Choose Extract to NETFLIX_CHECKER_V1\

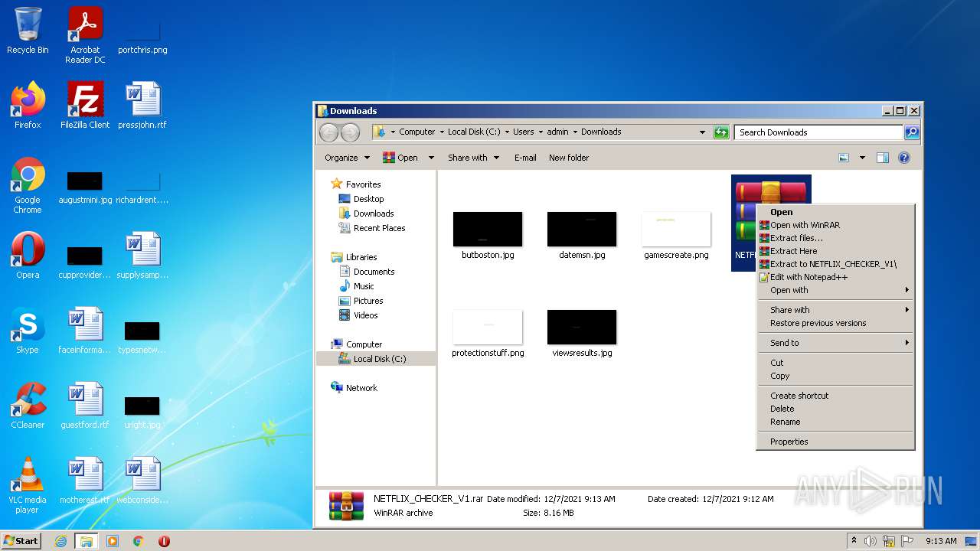[x=835, y=264]
